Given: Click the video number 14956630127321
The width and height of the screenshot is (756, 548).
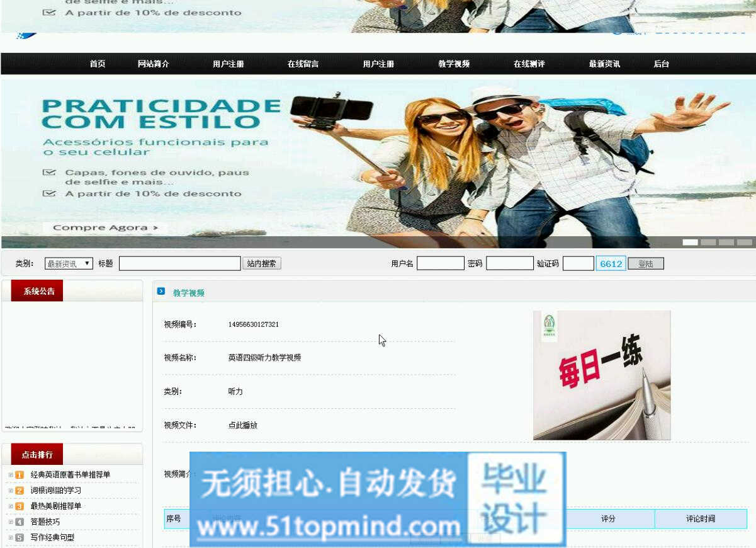Looking at the screenshot, I should [254, 325].
